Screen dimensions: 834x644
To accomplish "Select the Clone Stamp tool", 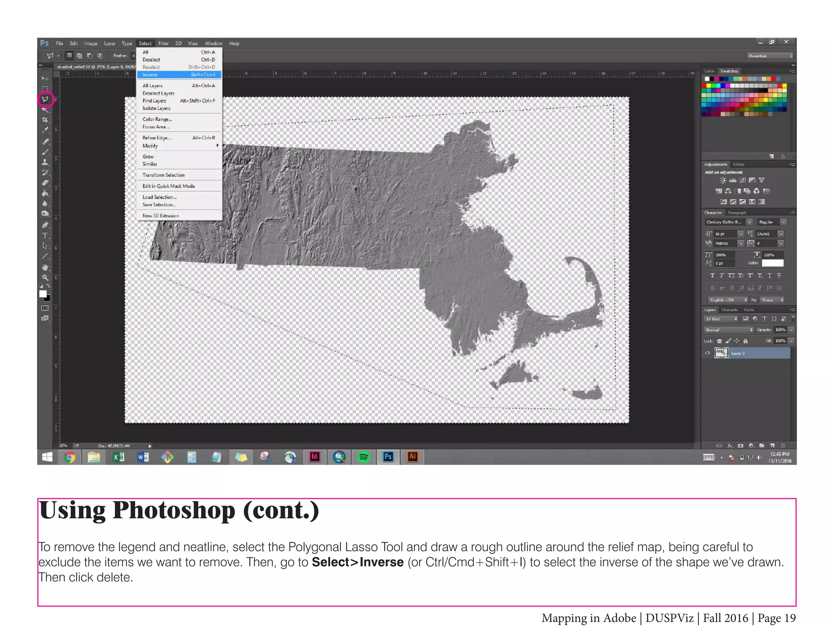I will (x=45, y=162).
